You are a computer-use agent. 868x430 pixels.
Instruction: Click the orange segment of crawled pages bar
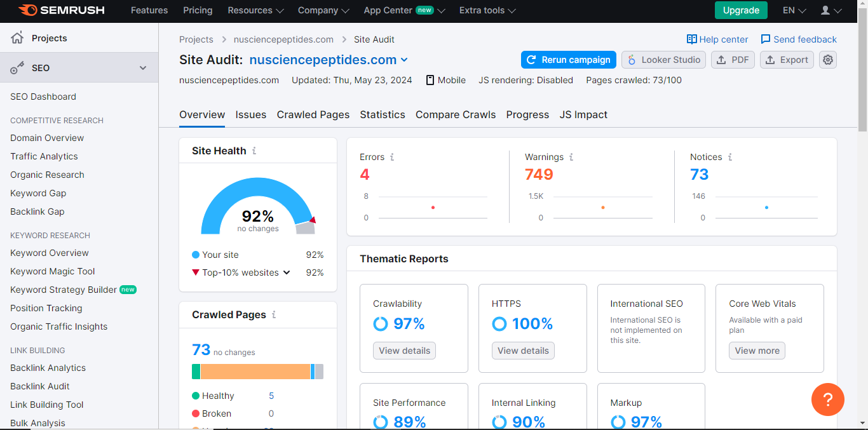[255, 372]
